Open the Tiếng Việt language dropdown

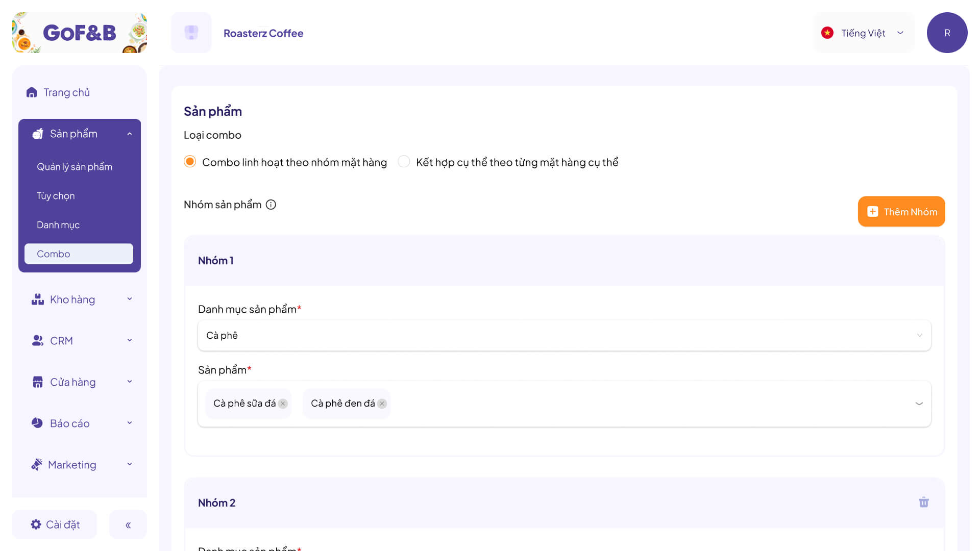point(864,33)
